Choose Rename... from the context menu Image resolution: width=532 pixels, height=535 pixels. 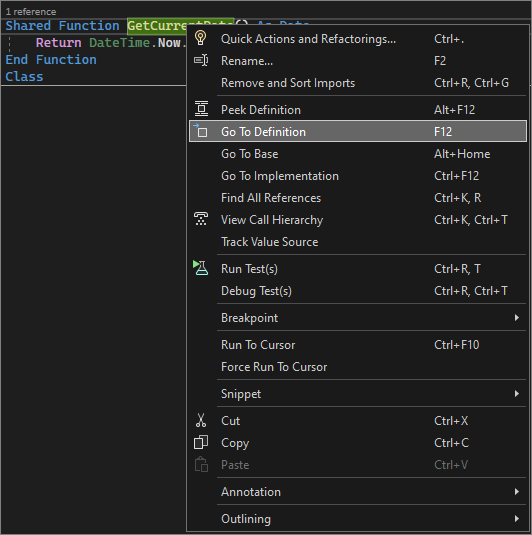357,61
